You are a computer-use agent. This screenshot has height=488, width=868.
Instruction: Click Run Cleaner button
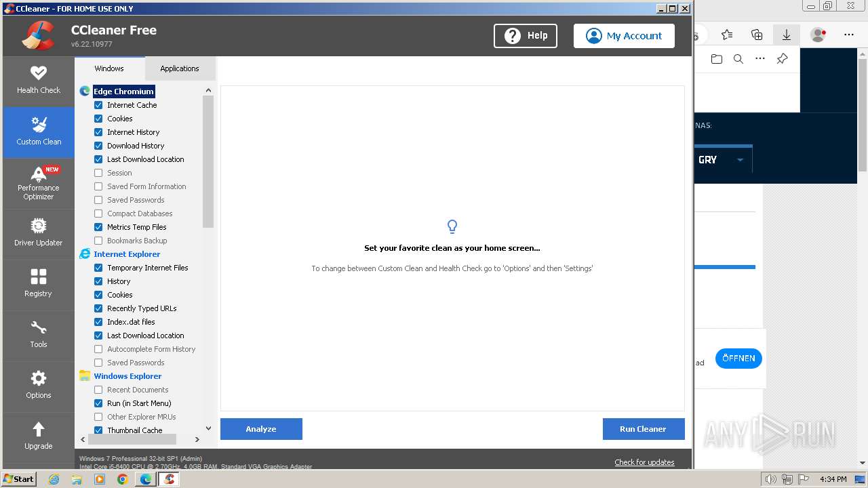(643, 429)
